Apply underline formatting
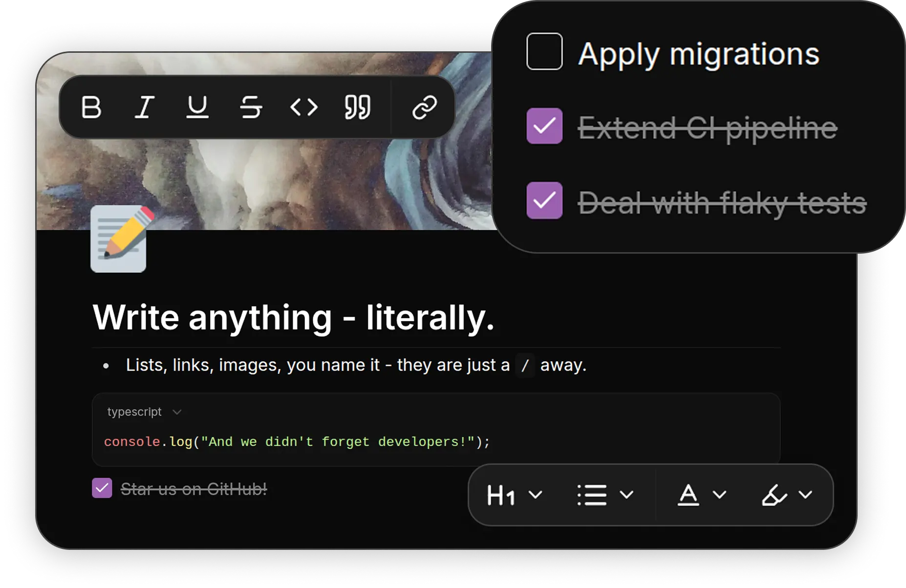 pyautogui.click(x=197, y=107)
